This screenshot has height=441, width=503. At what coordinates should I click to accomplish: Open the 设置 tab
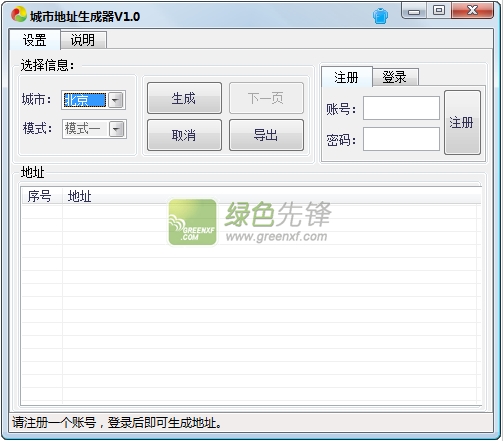[x=35, y=40]
